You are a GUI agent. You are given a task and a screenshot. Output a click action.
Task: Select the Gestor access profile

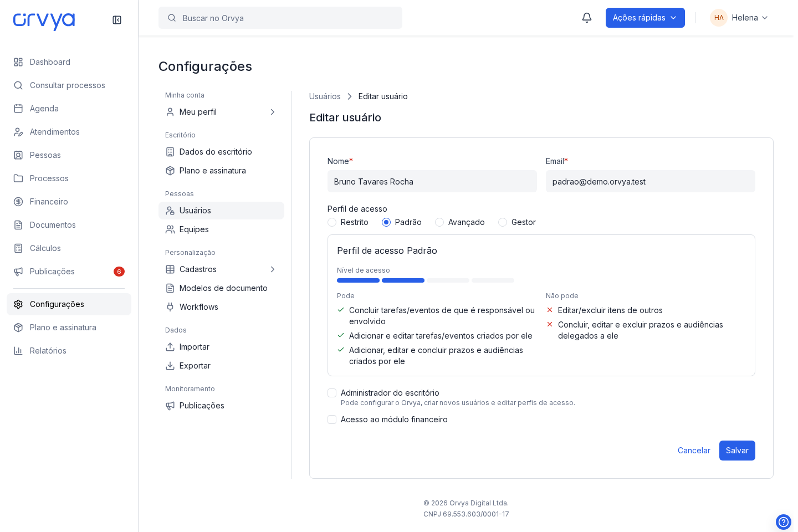[x=503, y=222]
